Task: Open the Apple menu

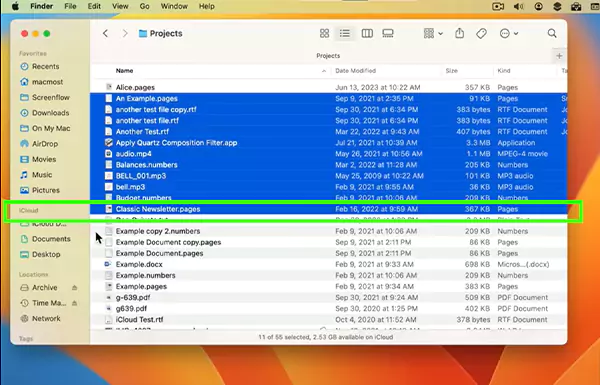Action: pos(15,7)
